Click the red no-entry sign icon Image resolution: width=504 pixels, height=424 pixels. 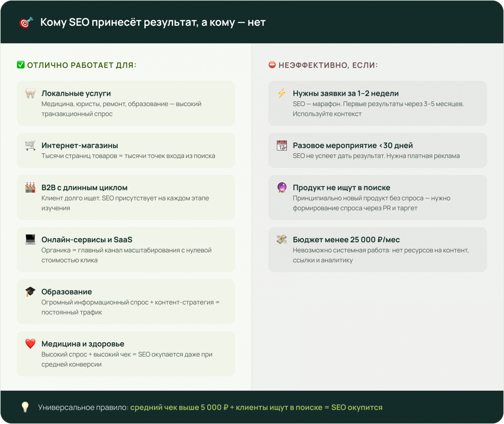tap(272, 65)
